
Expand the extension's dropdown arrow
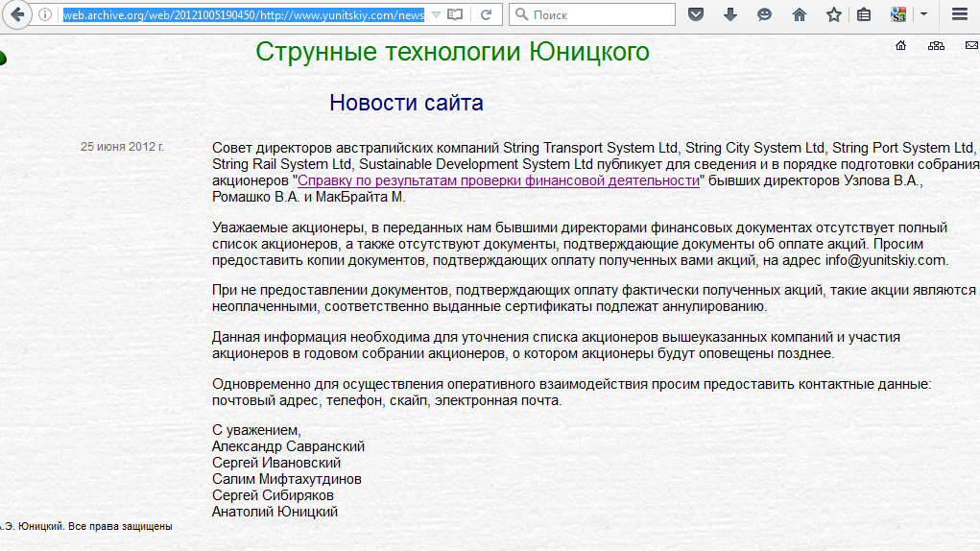[923, 15]
